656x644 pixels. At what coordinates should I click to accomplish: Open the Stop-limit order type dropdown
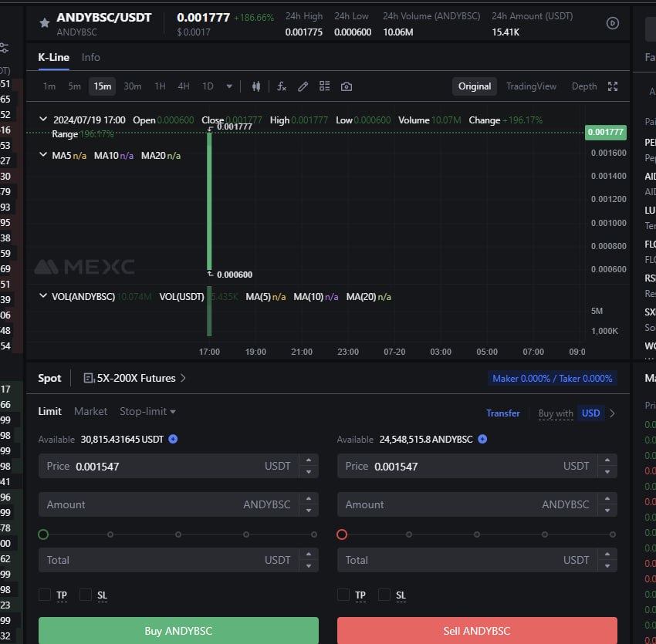click(147, 412)
